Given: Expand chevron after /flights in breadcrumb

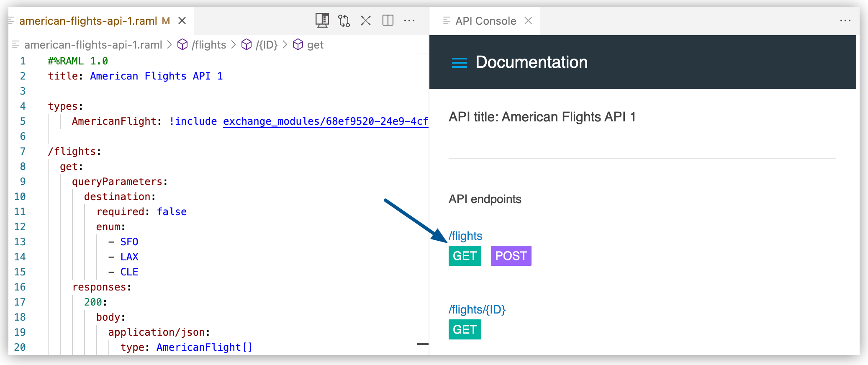Looking at the screenshot, I should [x=234, y=44].
